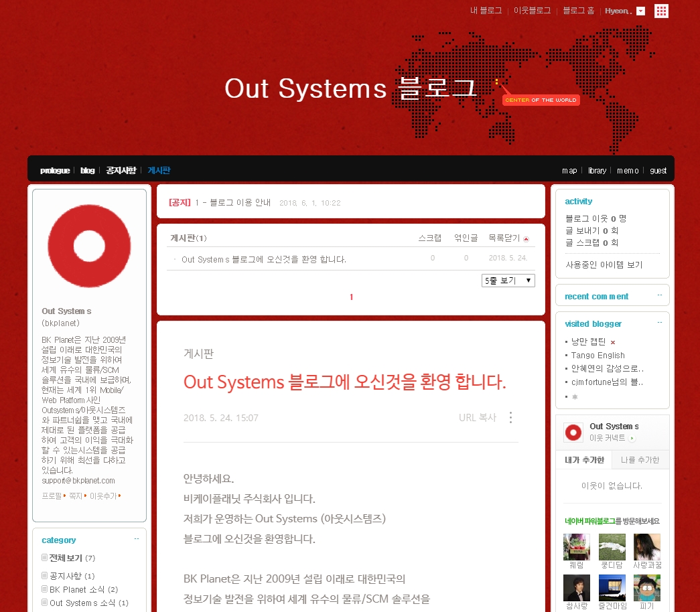
Task: Click 게시판 category label above the post title
Action: pos(199,354)
